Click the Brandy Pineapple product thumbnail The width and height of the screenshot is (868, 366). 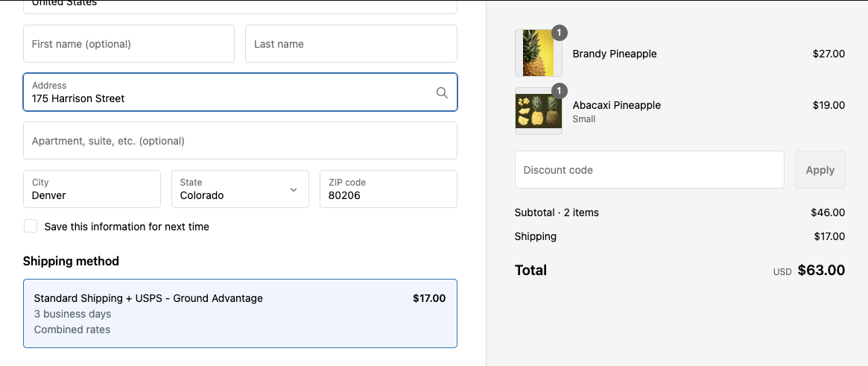[x=538, y=53]
